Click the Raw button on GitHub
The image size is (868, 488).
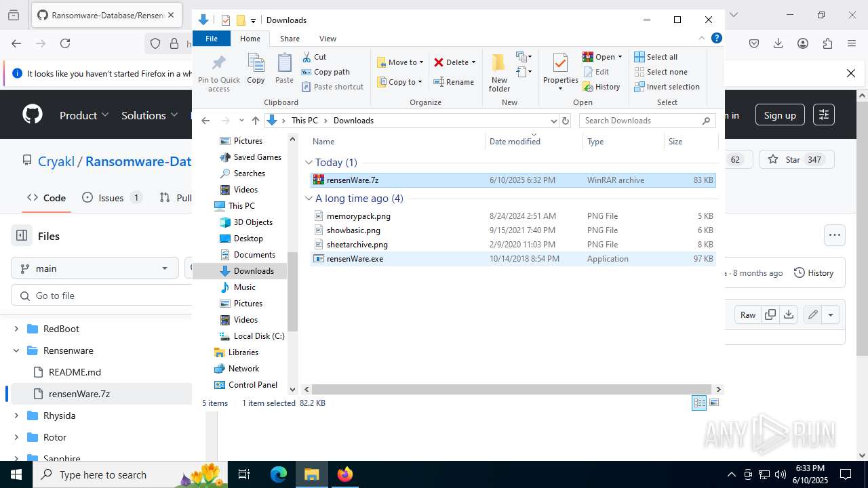[x=747, y=314]
